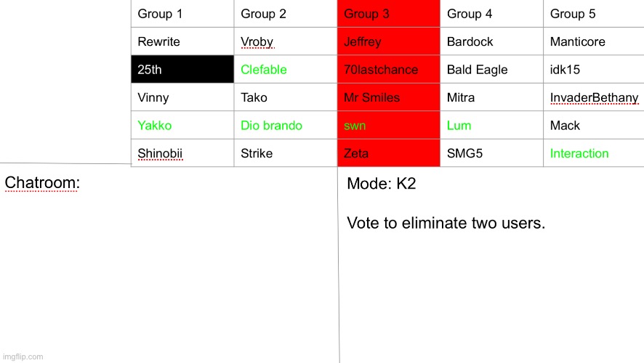Click the swn cell in Group 3
Image resolution: width=644 pixels, height=363 pixels.
[389, 125]
